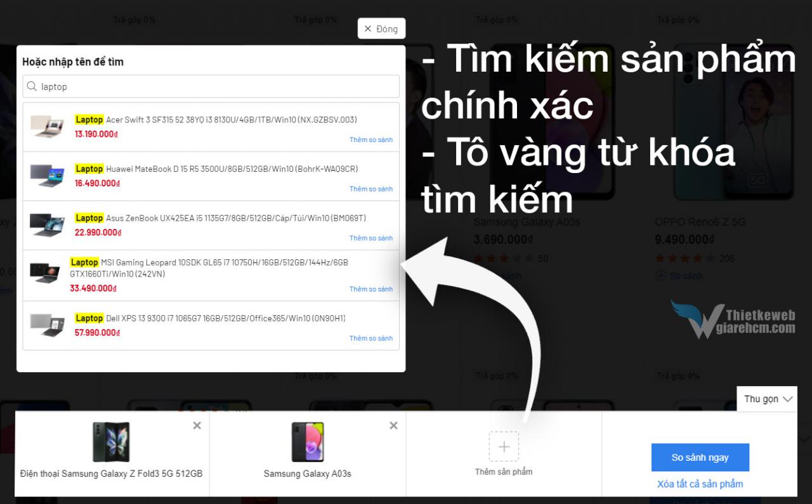Add Asus ZenBook UX425EA to comparison
This screenshot has width=812, height=504.
pos(370,238)
